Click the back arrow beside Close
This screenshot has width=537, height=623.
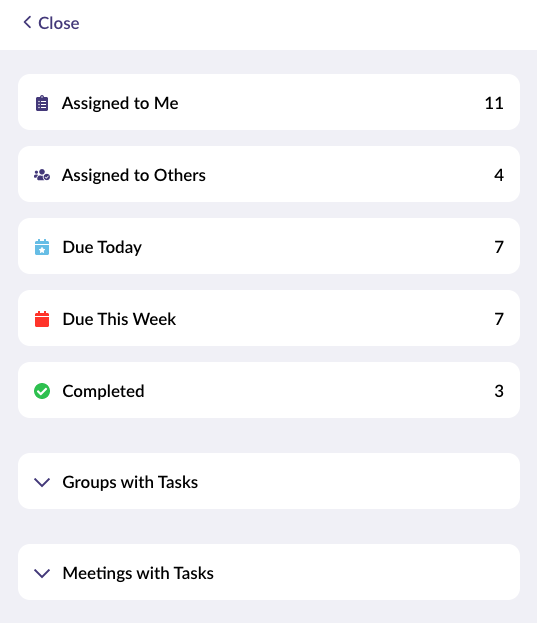(27, 22)
